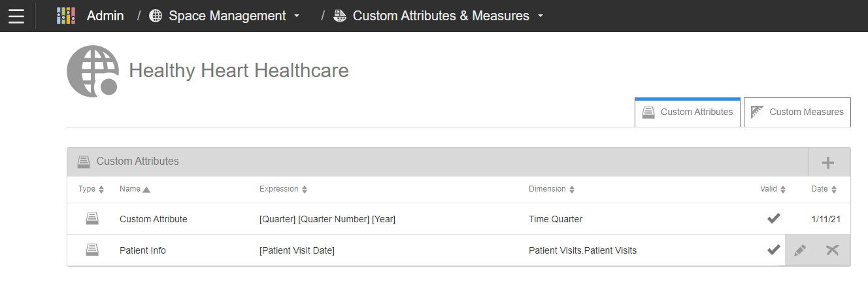This screenshot has height=285, width=868.
Task: Sort attributes by Name column
Action: (135, 189)
